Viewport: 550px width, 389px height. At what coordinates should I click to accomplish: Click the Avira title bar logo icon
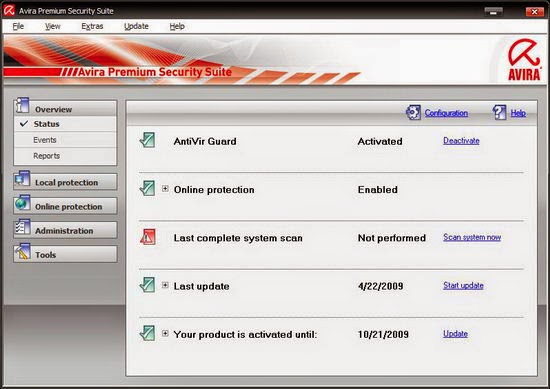(9, 11)
